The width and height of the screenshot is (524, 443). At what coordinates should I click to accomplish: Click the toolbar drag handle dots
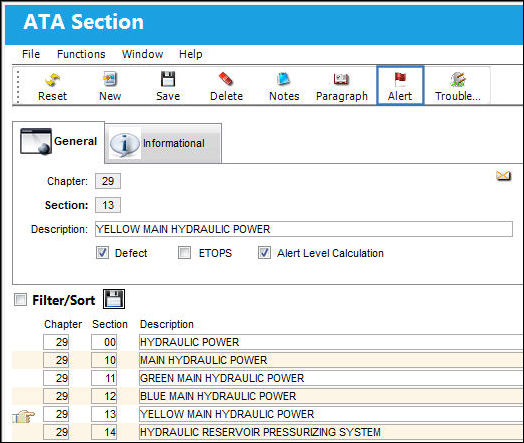pos(18,86)
